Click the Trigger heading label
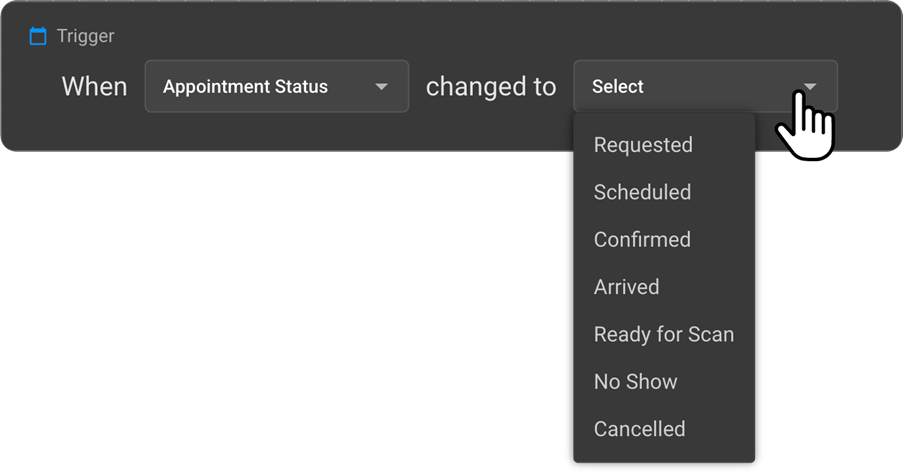 coord(85,36)
